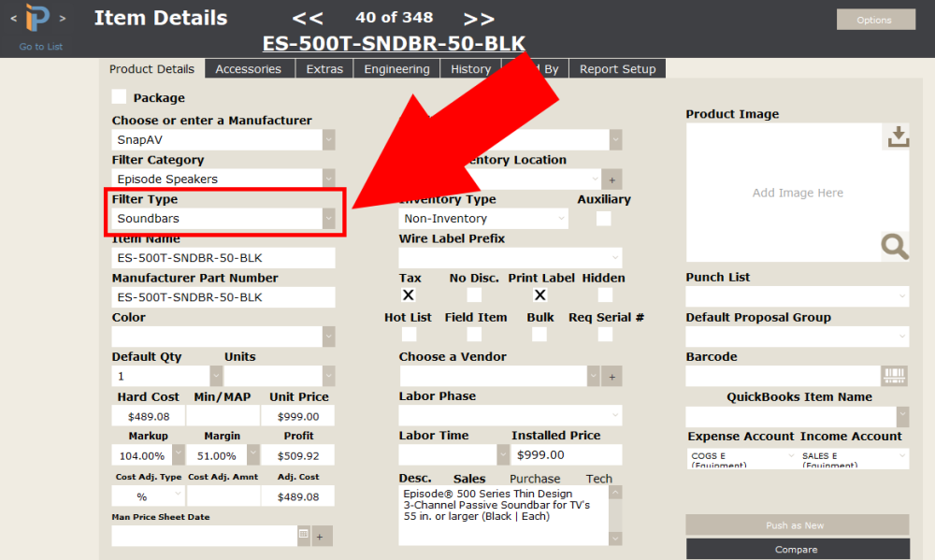935x560 pixels.
Task: Click the description scrollbar arrow
Action: [x=614, y=538]
